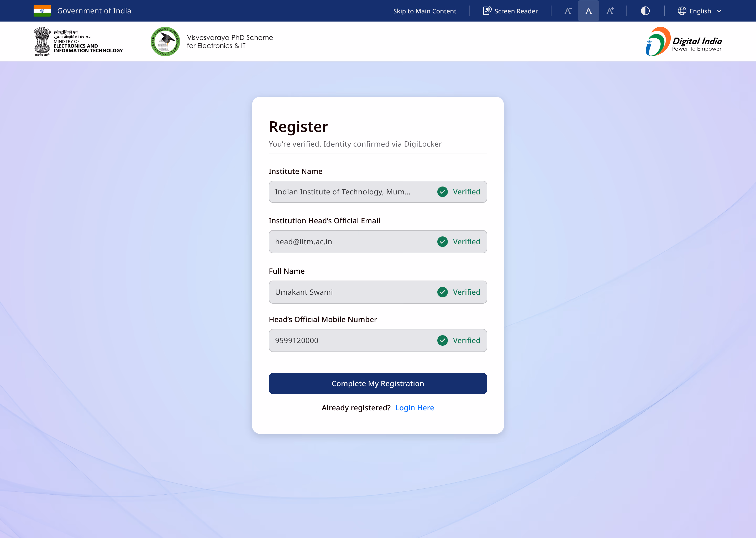Click 'Identity confirmed via DigiLocker' subtitle text
This screenshot has width=756, height=538.
click(x=382, y=144)
